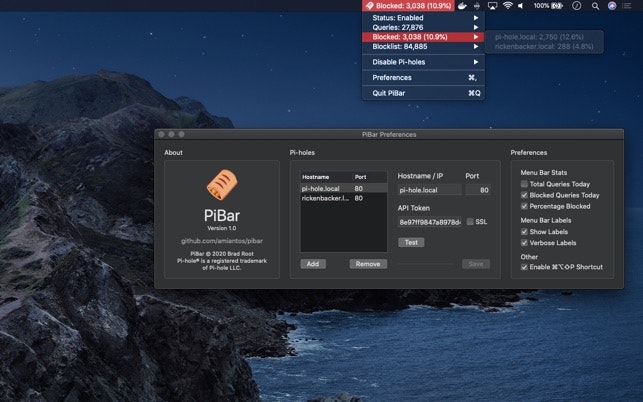Click pi-hole.local: 2,750 (12.6%) submenu entry

point(544,37)
